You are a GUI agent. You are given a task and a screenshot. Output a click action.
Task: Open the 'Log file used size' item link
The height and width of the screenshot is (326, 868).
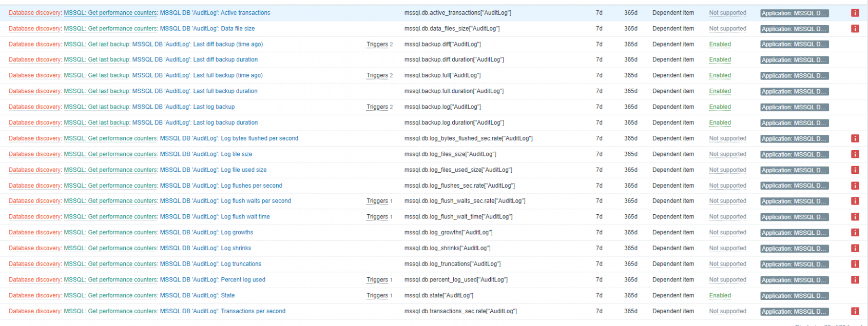pos(213,170)
